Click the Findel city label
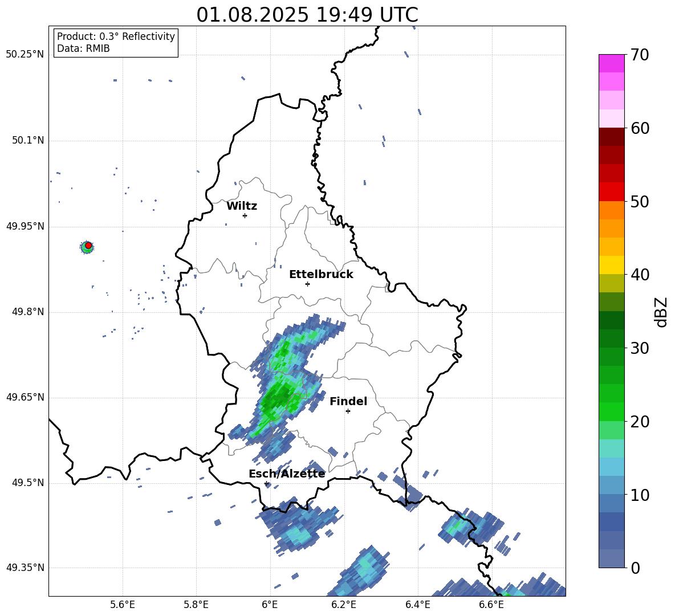The image size is (675, 616). click(348, 401)
